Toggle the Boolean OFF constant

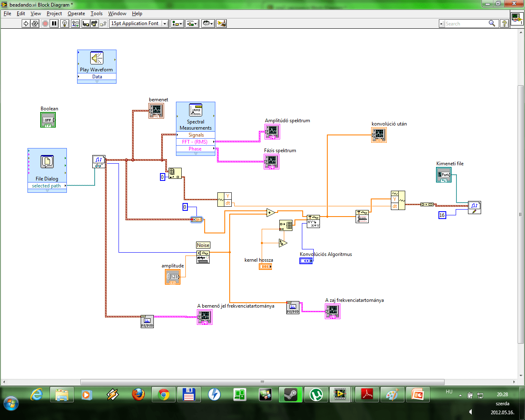point(48,120)
